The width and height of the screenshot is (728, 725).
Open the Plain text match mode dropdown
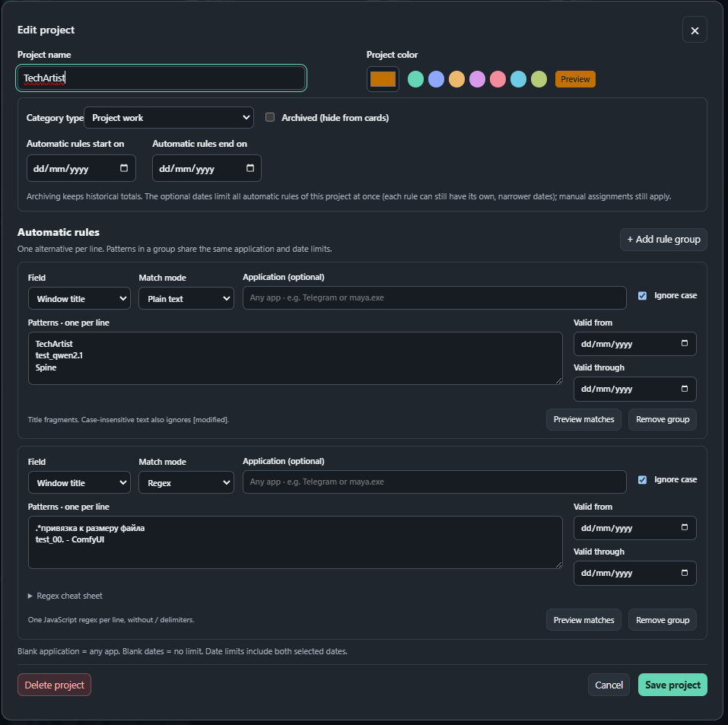click(186, 299)
